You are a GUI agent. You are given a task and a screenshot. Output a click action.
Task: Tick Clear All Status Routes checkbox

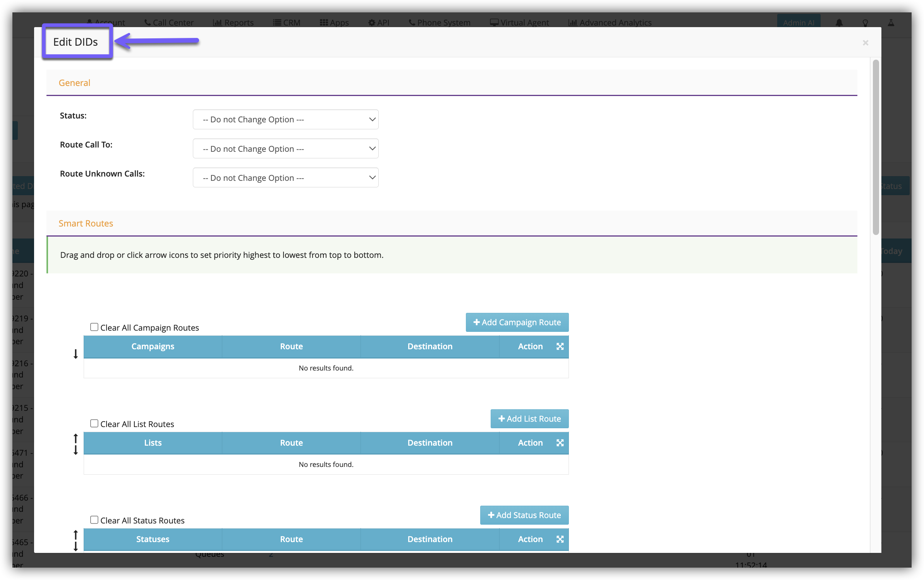click(94, 520)
